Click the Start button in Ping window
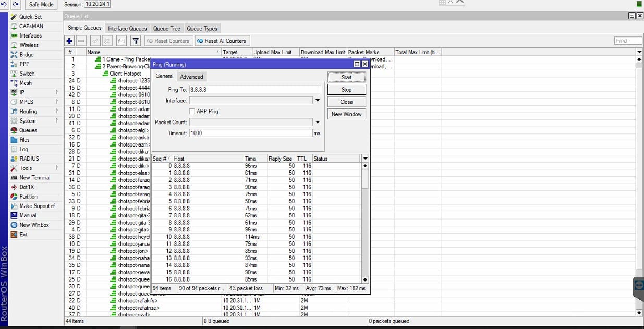644x329 pixels. pyautogui.click(x=347, y=77)
